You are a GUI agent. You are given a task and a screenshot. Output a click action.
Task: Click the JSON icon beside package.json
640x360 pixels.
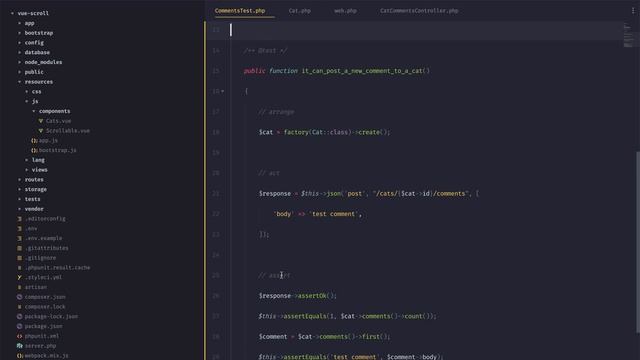20,327
